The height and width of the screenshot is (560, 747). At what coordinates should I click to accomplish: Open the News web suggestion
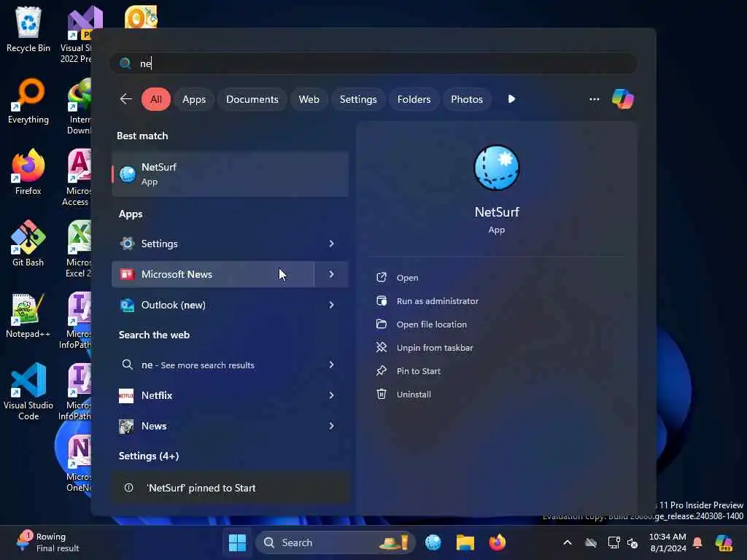pyautogui.click(x=213, y=426)
